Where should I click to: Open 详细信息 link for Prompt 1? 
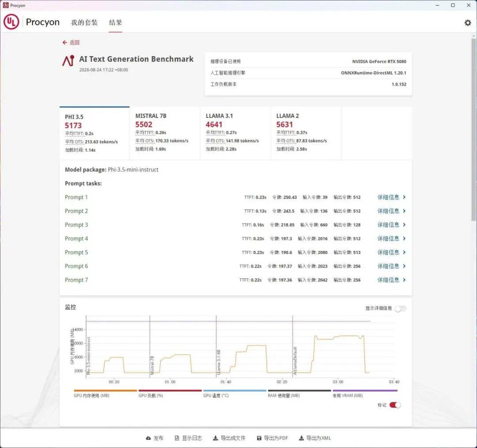point(388,197)
